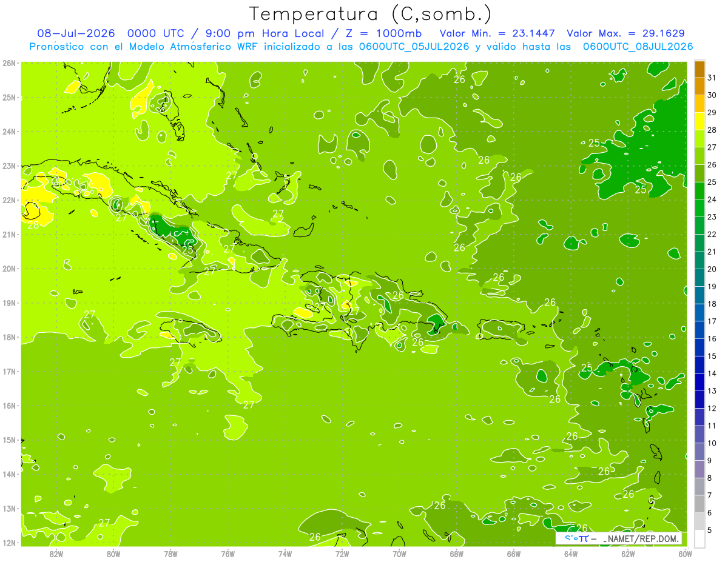Click latitude axis label "20N"

[x=9, y=269]
